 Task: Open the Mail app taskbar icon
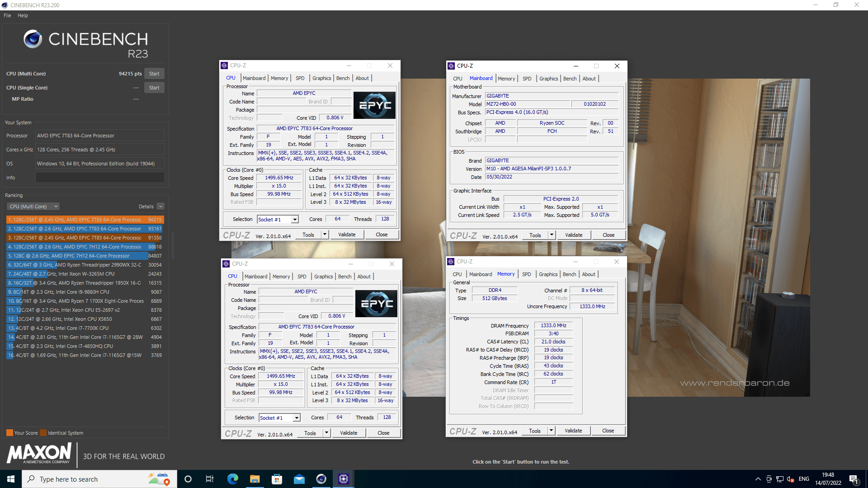pos(299,479)
